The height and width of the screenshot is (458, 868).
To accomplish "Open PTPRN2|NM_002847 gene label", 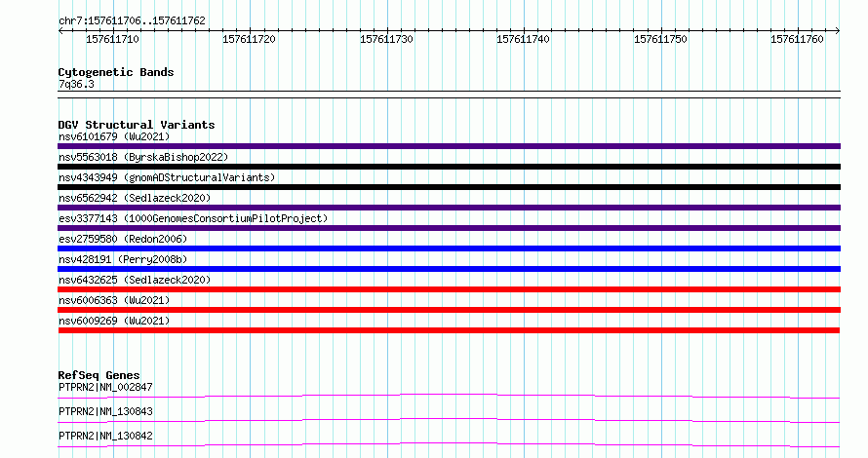I will tap(105, 387).
